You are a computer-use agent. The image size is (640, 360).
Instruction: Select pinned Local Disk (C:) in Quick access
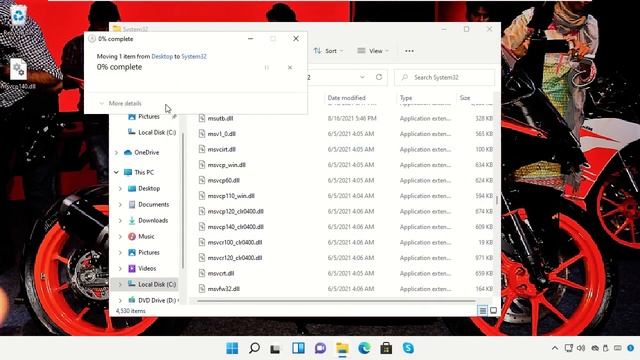point(152,132)
